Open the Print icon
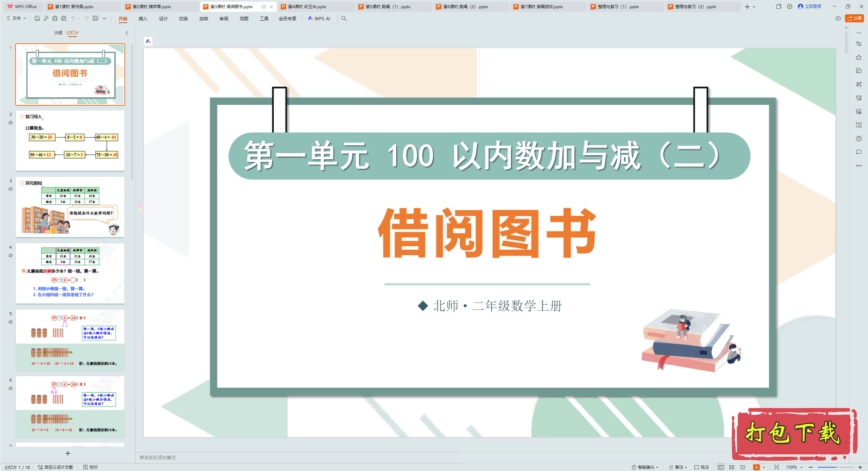The width and height of the screenshot is (868, 471). [x=55, y=19]
